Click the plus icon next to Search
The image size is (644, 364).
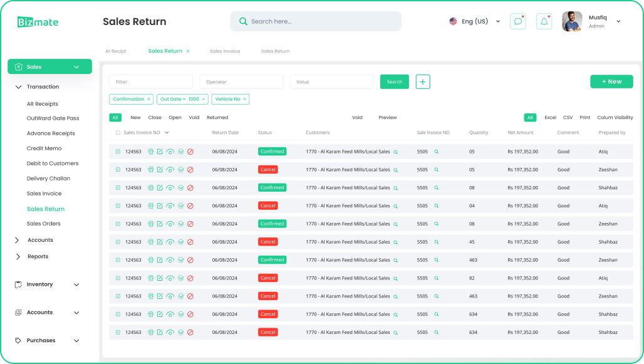[423, 81]
